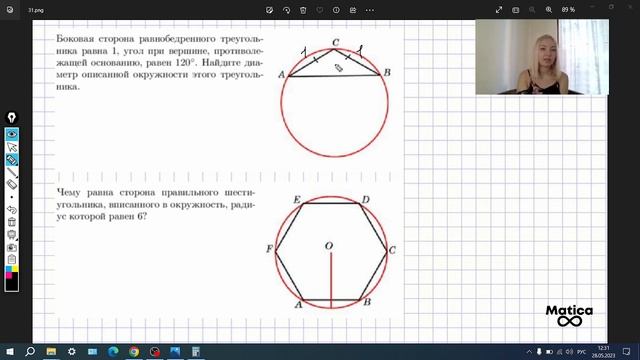Click the speaker volume icon in system tray
Screen dimensions: 640x360
click(569, 351)
